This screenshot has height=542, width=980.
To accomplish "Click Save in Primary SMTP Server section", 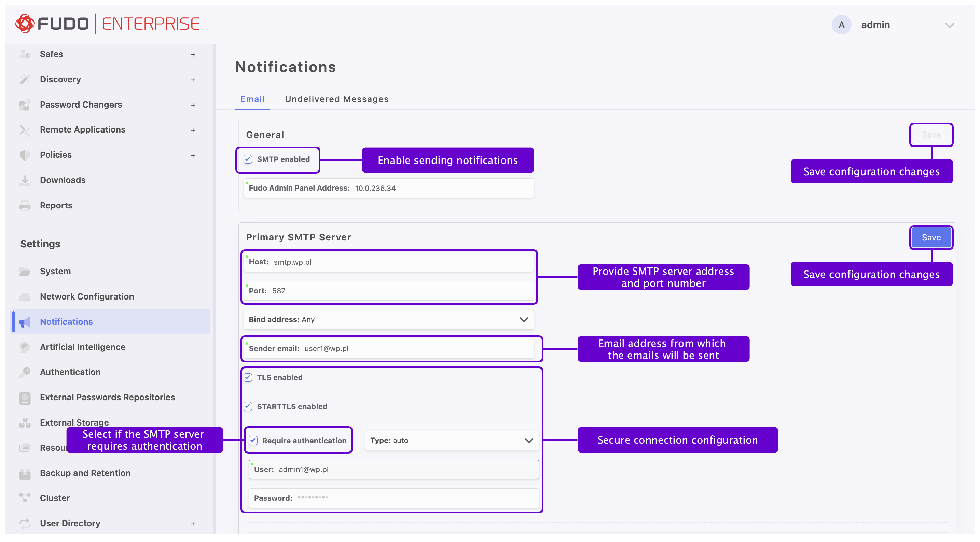I will (931, 237).
